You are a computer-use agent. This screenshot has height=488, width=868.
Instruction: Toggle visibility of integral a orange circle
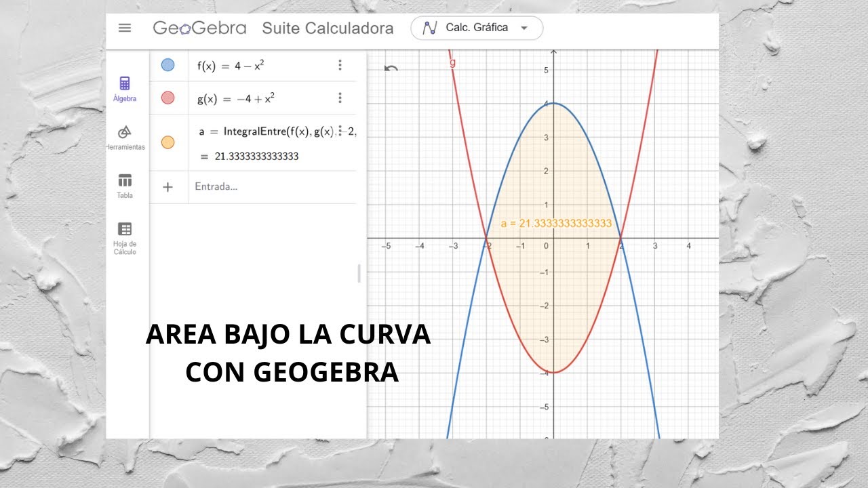point(168,142)
